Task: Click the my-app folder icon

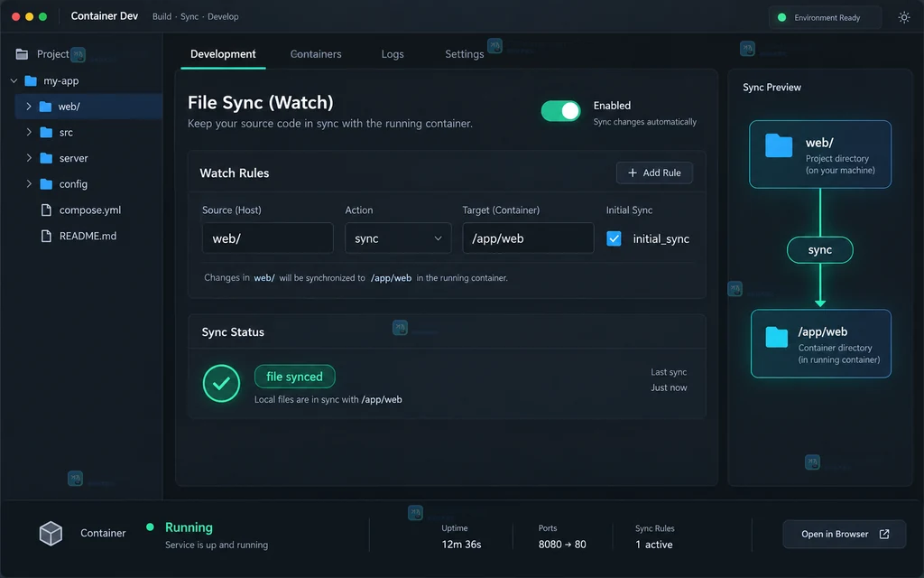Action: 32,80
